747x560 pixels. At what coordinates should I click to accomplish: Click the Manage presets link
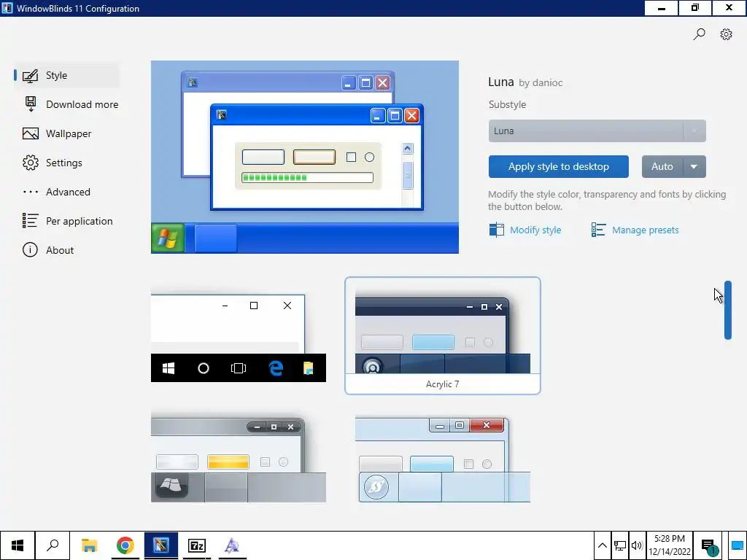[645, 230]
